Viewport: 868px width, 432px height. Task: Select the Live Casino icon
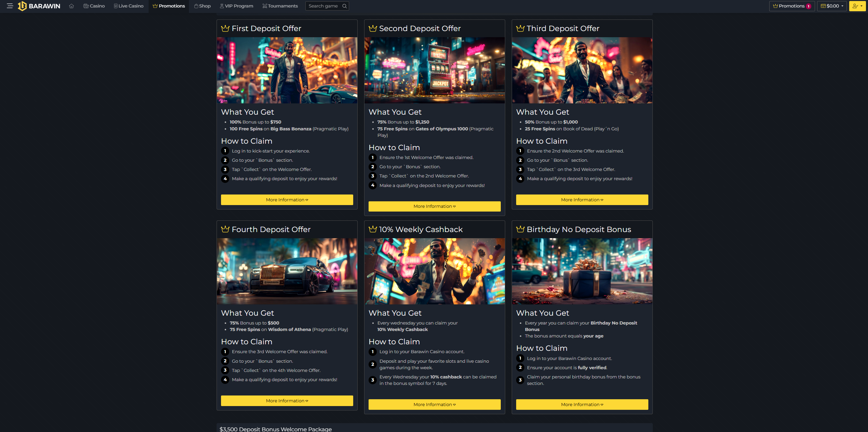tap(116, 6)
